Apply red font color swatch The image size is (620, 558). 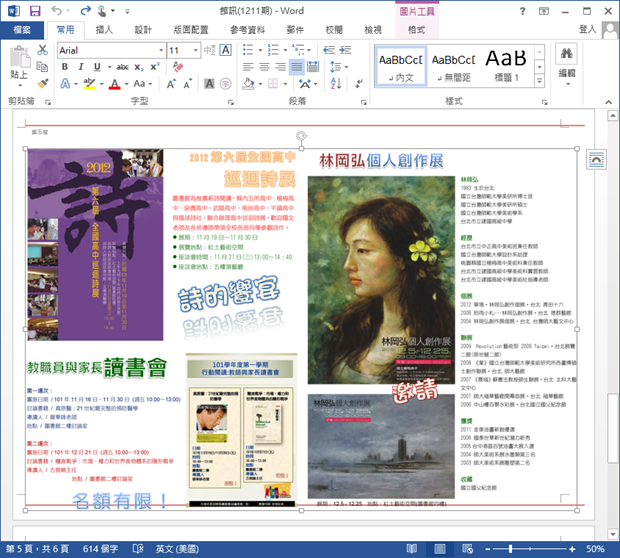pyautogui.click(x=115, y=84)
